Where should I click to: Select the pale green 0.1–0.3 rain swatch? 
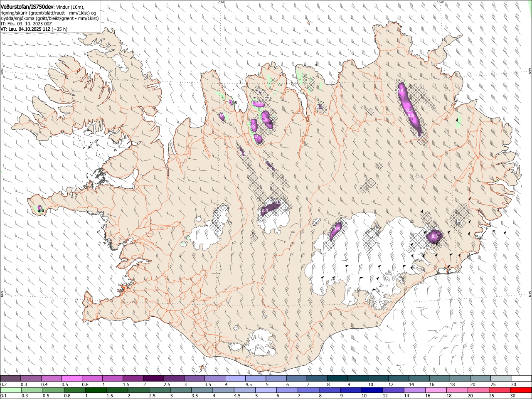click(10, 390)
